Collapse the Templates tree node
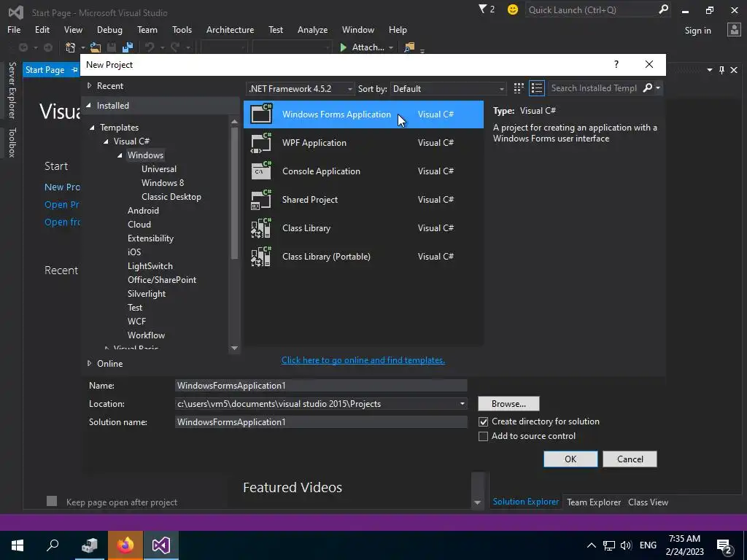This screenshot has width=747, height=560. 93,128
